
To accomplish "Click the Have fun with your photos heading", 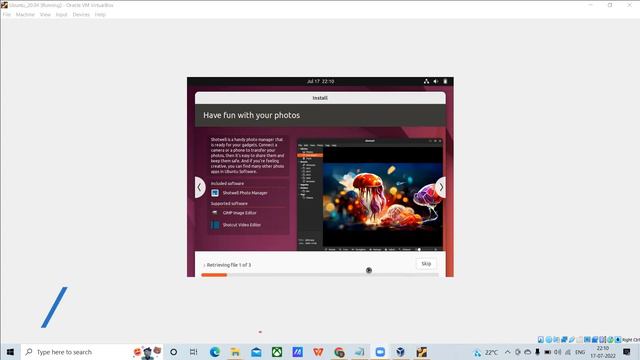I will 251,116.
